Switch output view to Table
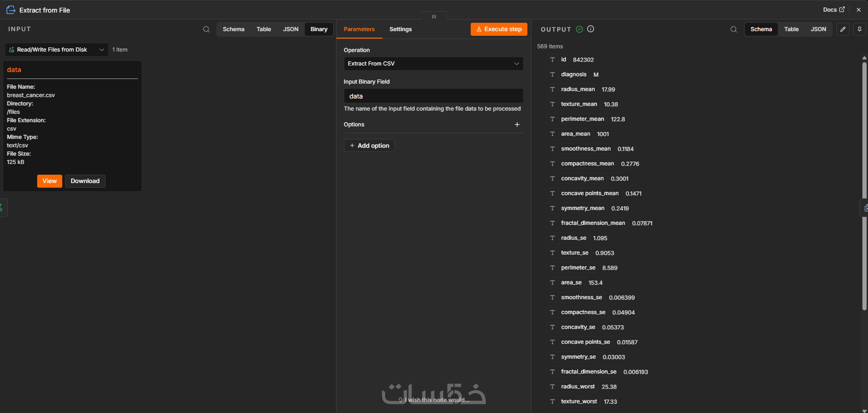Screen dimensions: 868x413 pos(791,29)
